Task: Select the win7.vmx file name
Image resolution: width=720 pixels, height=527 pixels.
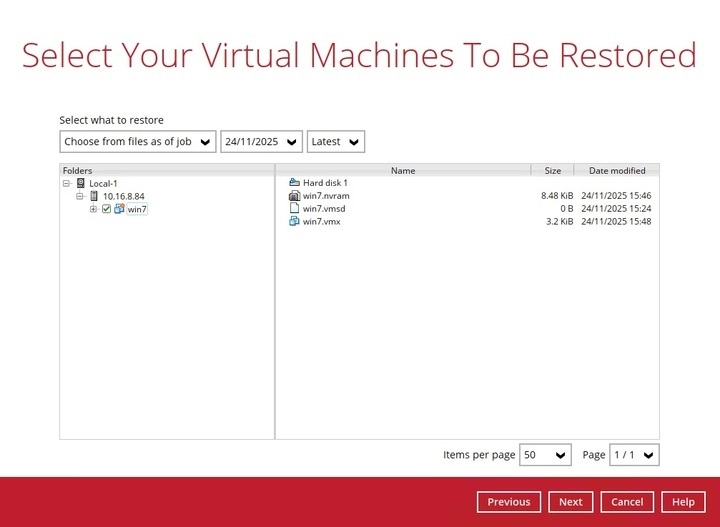Action: (x=321, y=221)
